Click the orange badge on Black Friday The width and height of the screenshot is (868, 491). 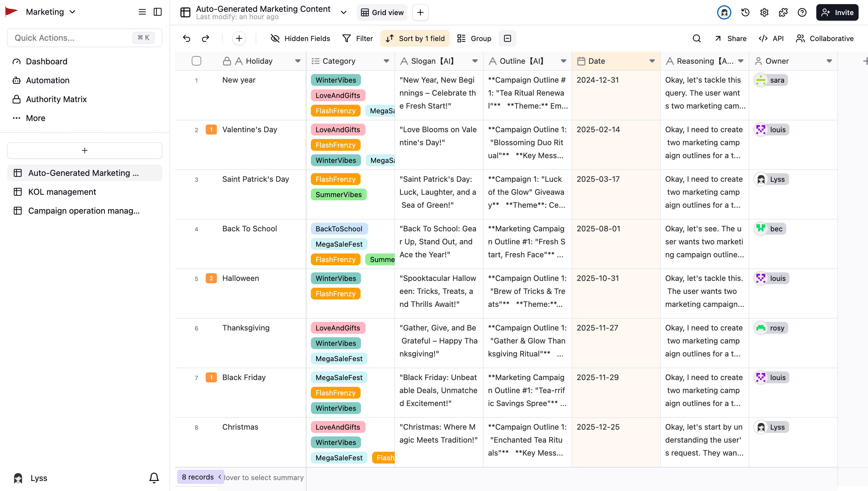point(211,377)
